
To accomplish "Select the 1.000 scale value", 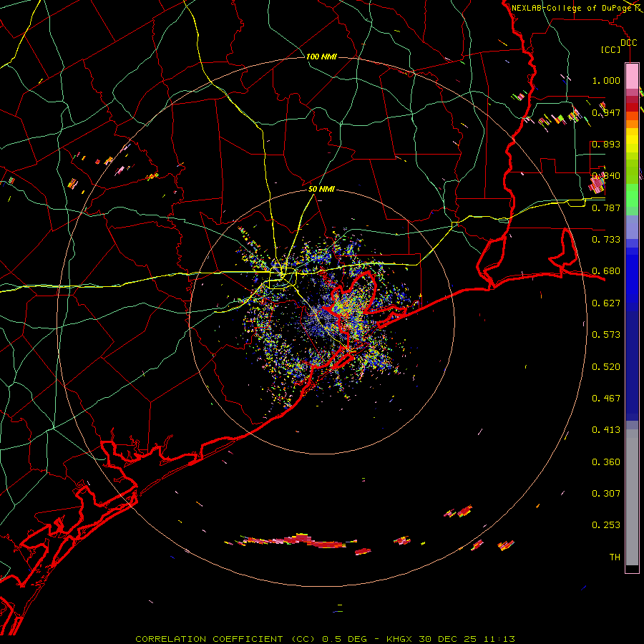I will click(606, 80).
